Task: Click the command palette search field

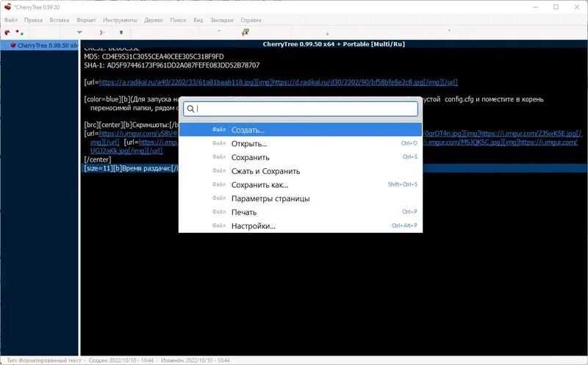Action: 301,109
